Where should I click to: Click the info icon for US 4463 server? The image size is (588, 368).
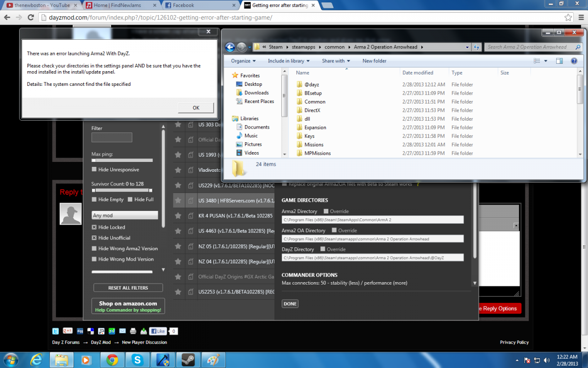(x=191, y=231)
